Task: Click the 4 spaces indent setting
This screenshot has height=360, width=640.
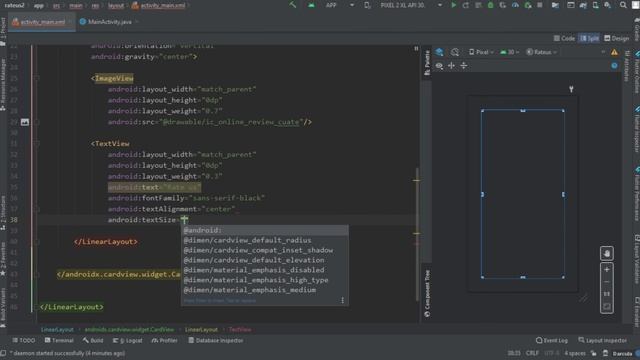Action: (x=575, y=353)
